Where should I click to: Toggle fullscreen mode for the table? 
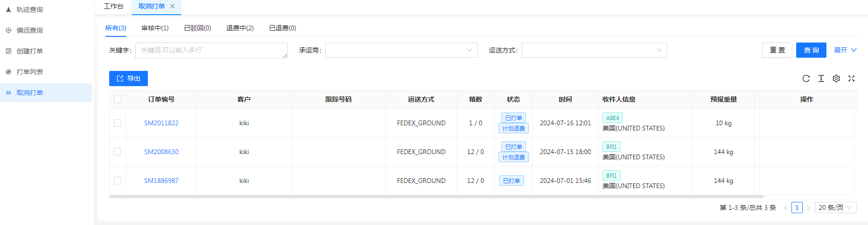coord(851,78)
